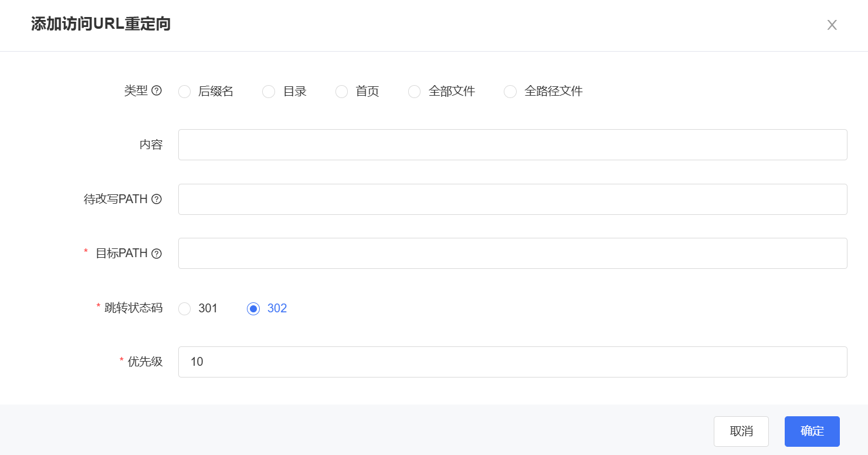868x455 pixels.
Task: Select 全部文件 as the type
Action: pos(415,92)
